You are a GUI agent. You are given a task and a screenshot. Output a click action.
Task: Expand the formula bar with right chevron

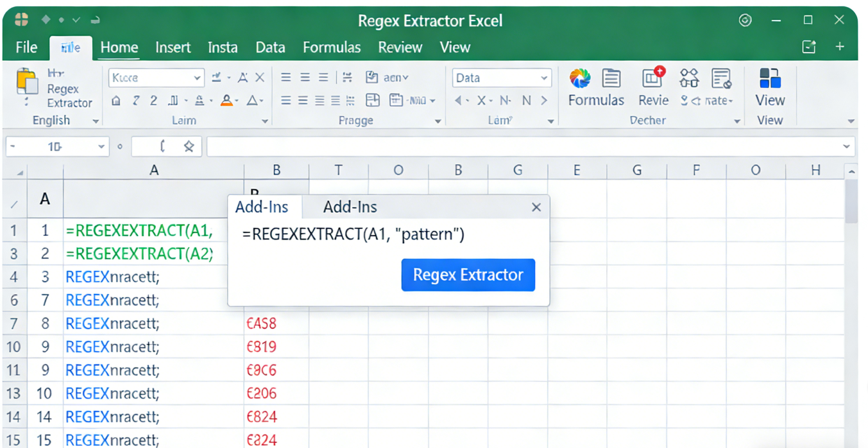click(847, 147)
